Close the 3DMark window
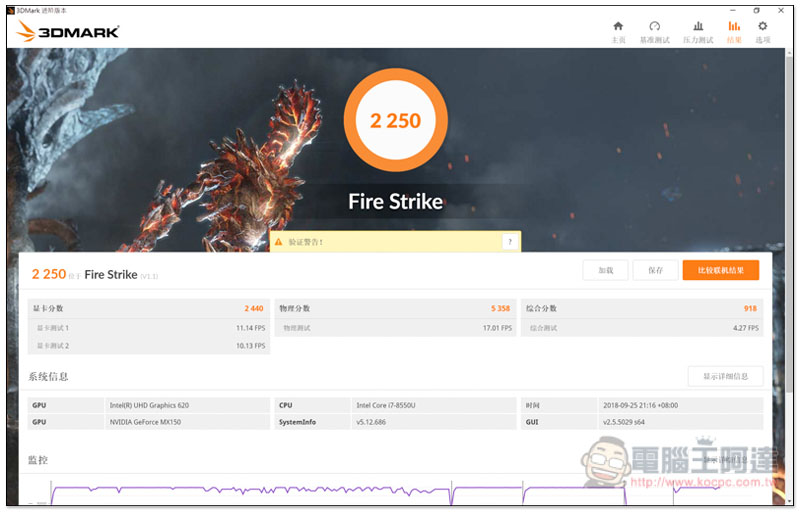This screenshot has width=800, height=512. [781, 10]
